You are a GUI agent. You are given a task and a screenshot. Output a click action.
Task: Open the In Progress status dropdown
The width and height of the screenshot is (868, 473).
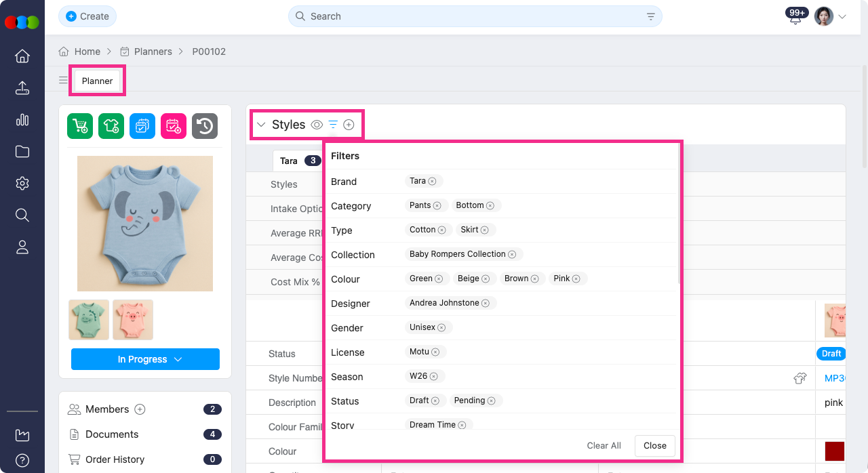(x=145, y=359)
